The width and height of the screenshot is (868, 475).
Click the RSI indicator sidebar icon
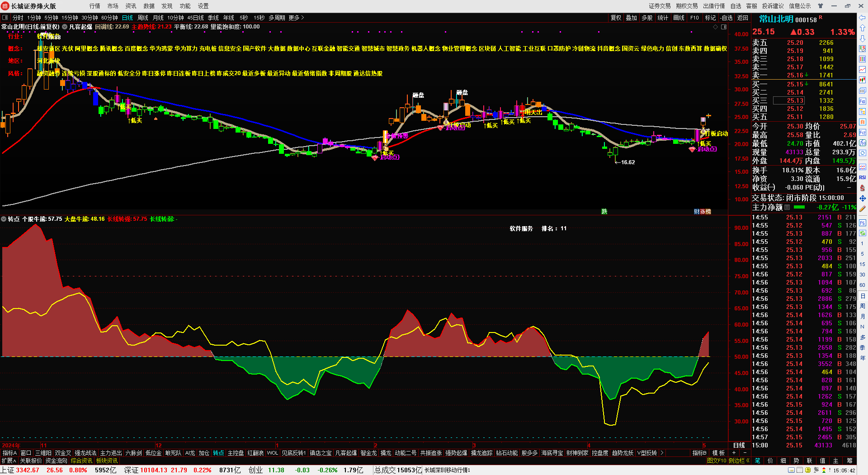(x=863, y=177)
